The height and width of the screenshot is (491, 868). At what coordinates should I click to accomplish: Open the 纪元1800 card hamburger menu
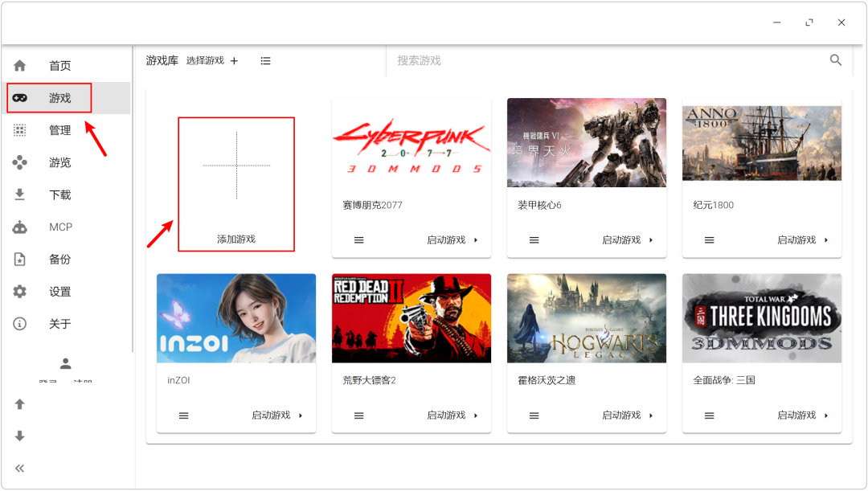pyautogui.click(x=710, y=240)
